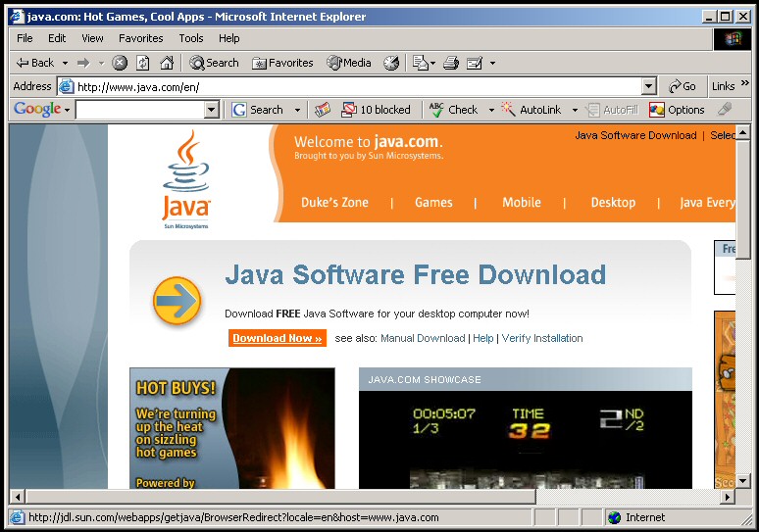Click Google toolbar Search button
This screenshot has width=759, height=532.
point(257,110)
